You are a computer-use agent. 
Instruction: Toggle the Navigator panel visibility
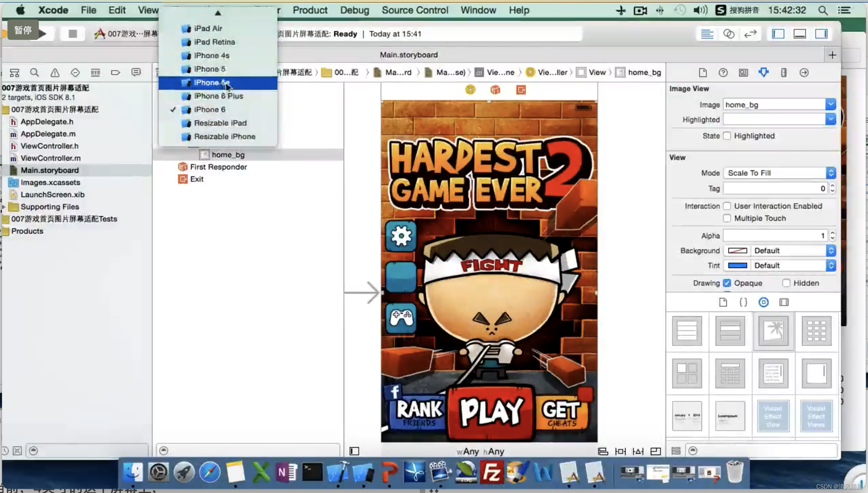tap(778, 34)
